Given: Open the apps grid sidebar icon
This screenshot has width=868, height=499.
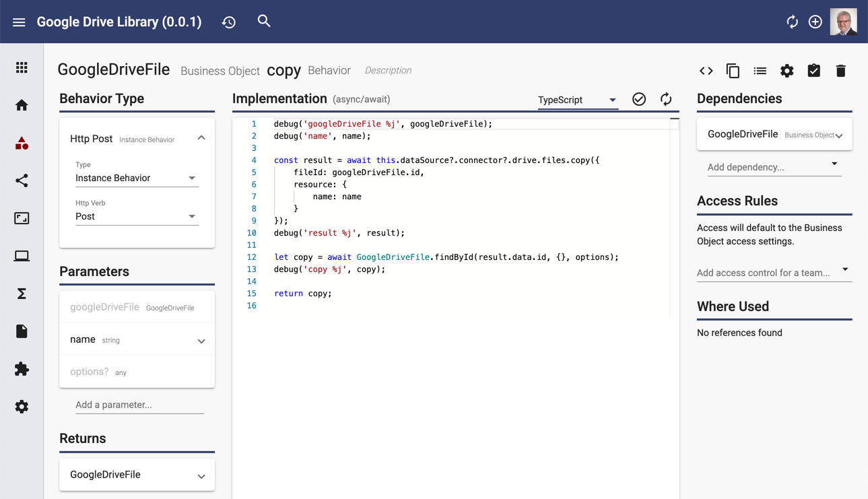Looking at the screenshot, I should [x=22, y=67].
